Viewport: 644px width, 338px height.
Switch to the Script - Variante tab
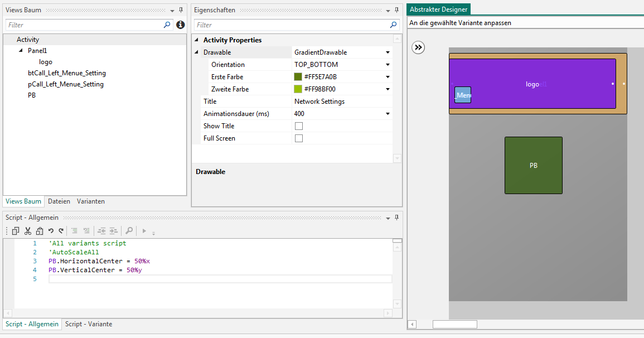[89, 324]
